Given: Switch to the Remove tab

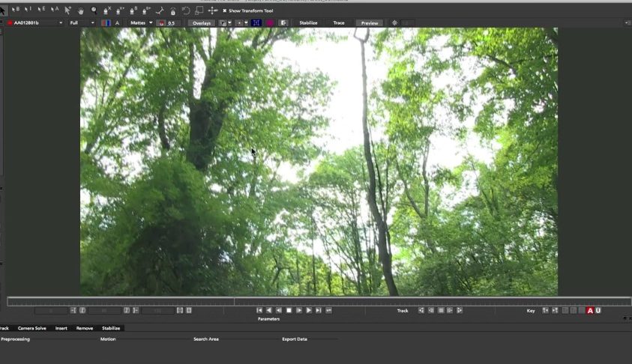Looking at the screenshot, I should [85, 328].
